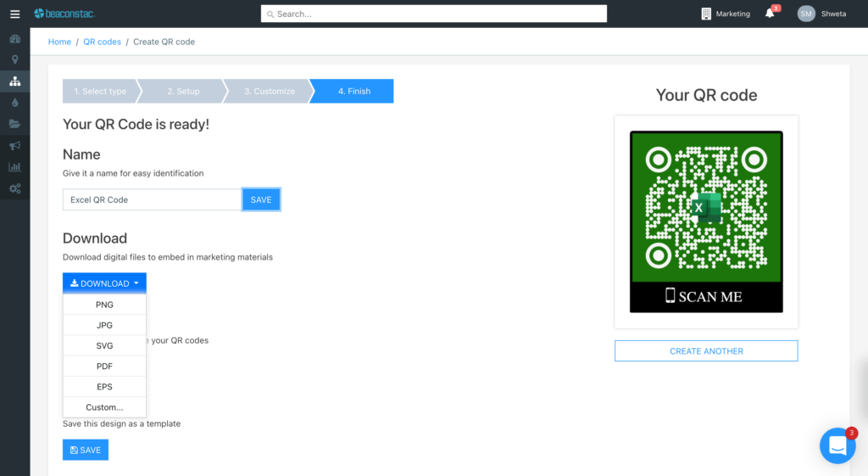Open the chat support bubble
Screen dimensions: 868x476
click(837, 445)
